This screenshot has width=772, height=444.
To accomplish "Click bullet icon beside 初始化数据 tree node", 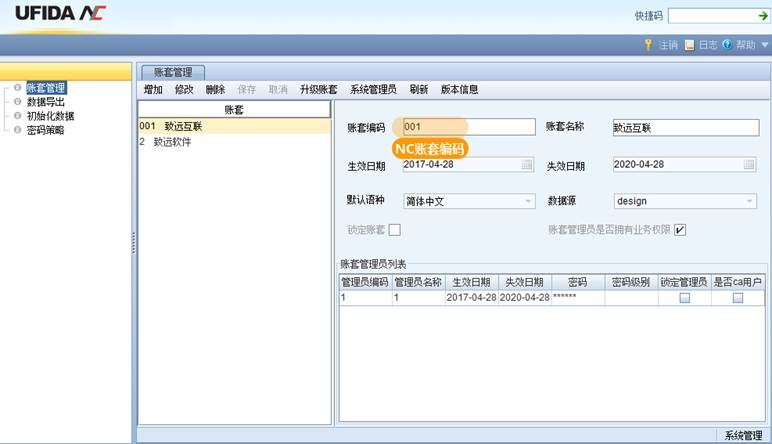I will click(x=17, y=116).
